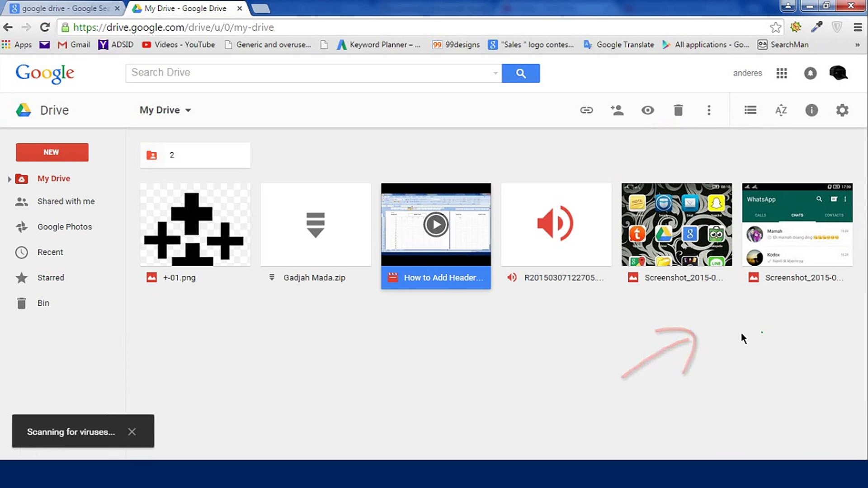Click the red NEW button
This screenshot has height=488, width=868.
[52, 152]
